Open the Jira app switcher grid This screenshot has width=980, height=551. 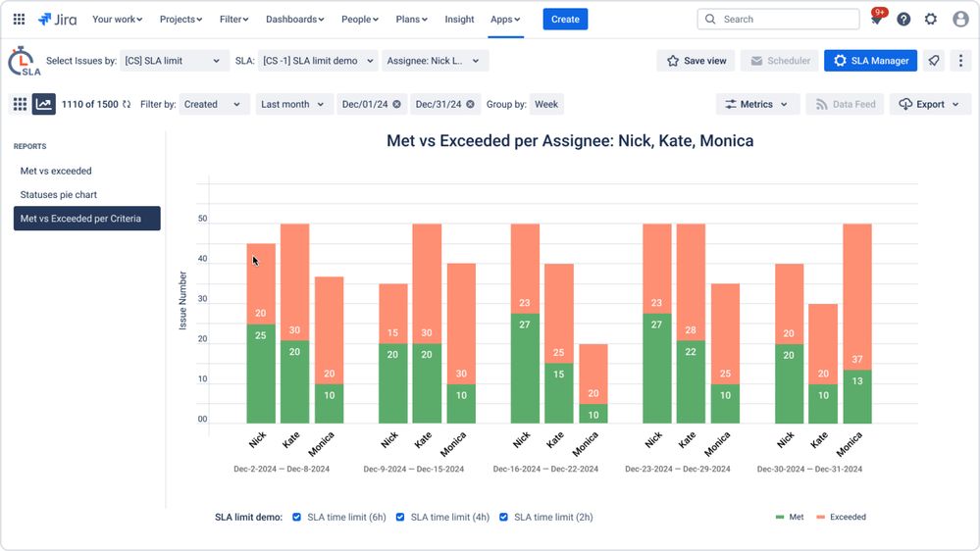pyautogui.click(x=19, y=20)
